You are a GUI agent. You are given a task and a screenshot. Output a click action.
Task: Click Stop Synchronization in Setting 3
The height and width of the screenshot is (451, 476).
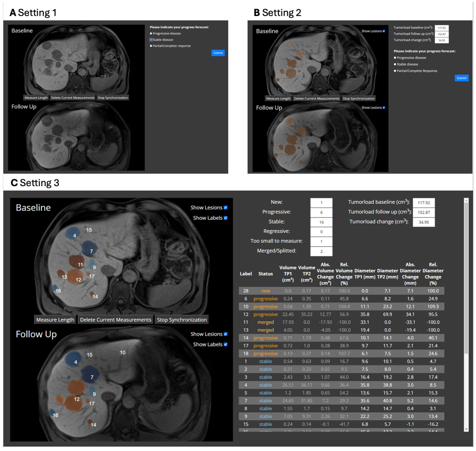182,320
